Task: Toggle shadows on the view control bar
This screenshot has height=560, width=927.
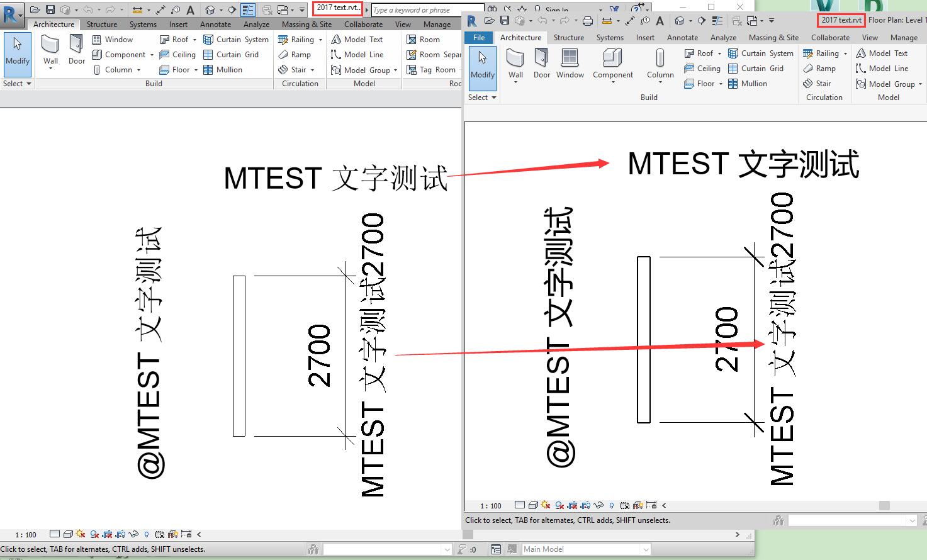Action: 79,534
